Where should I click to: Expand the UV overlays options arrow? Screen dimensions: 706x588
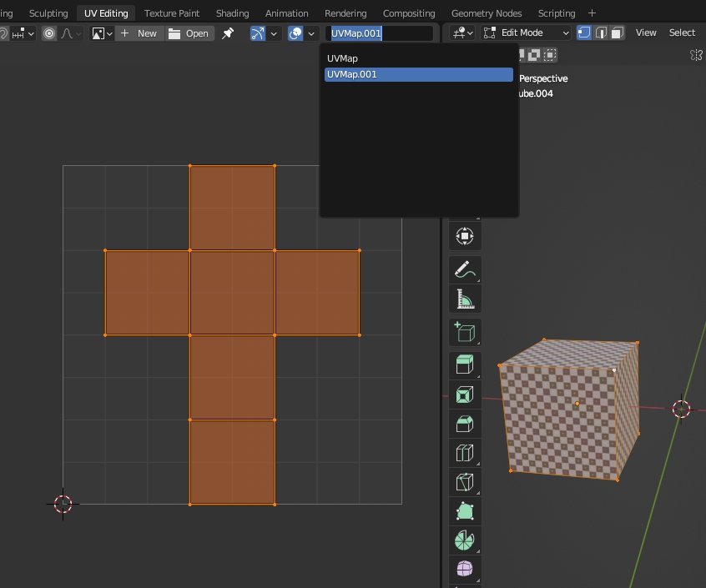(312, 33)
